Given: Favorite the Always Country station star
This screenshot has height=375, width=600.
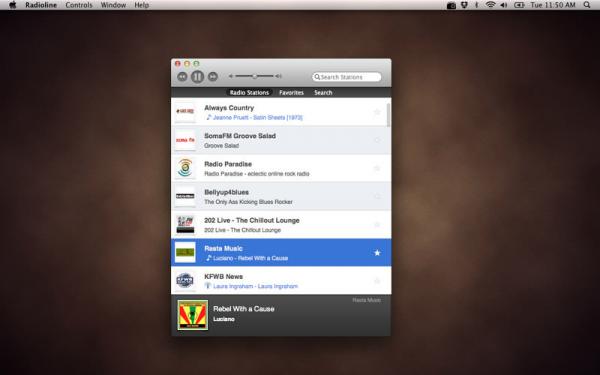Looking at the screenshot, I should [377, 112].
